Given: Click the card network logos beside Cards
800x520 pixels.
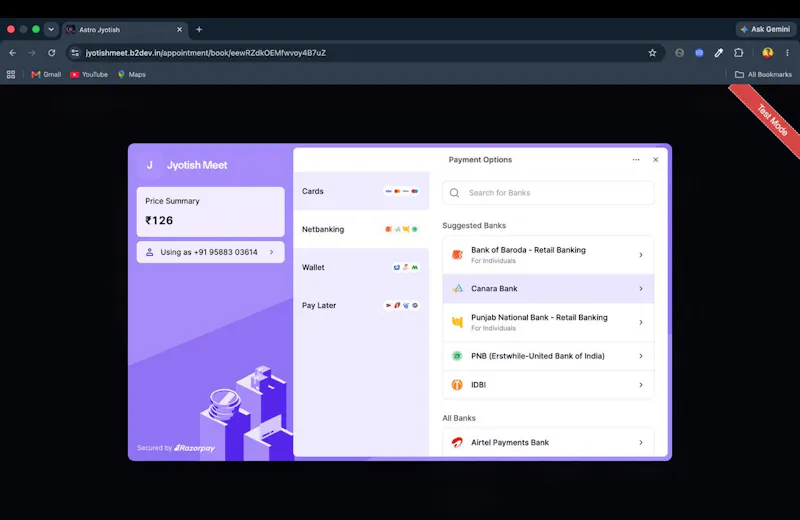Looking at the screenshot, I should click(x=402, y=191).
